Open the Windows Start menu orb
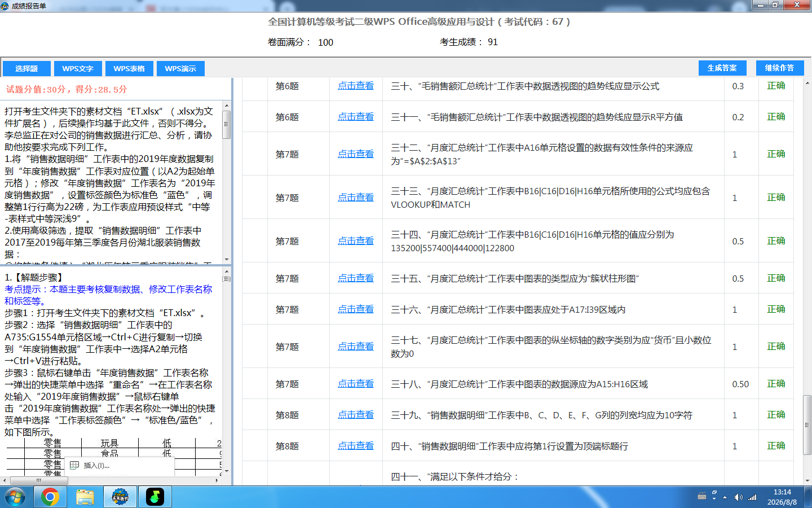The image size is (812, 508). [x=15, y=497]
